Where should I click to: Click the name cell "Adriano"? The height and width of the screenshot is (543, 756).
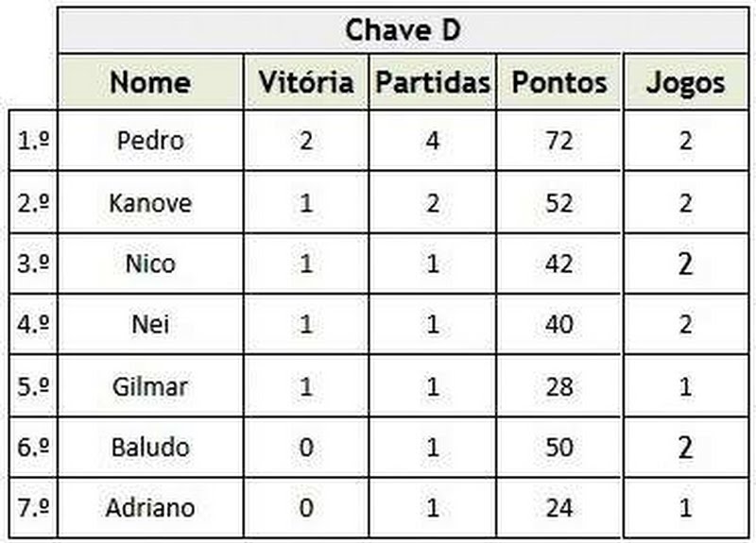coord(150,508)
